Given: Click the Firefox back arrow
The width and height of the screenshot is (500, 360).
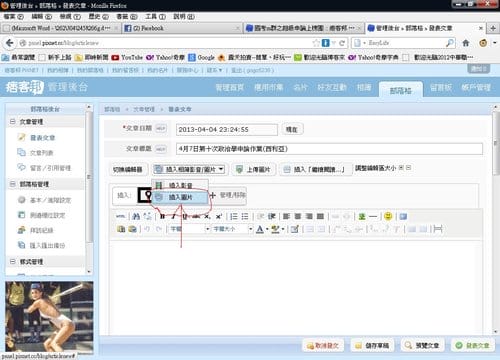Looking at the screenshot, I should coord(10,43).
